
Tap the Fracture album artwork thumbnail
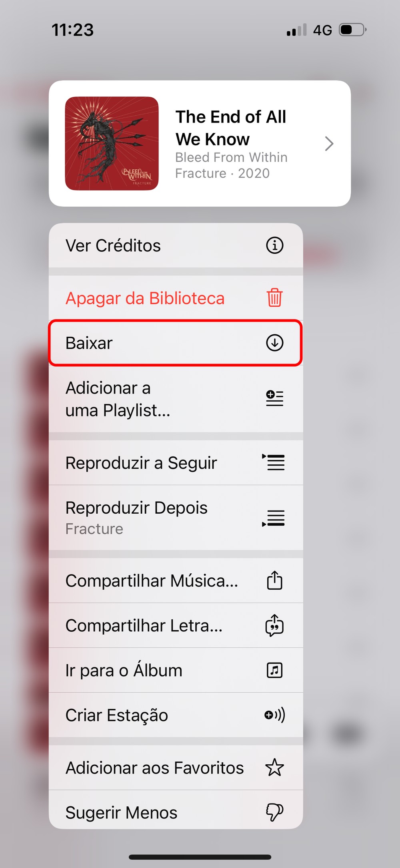(112, 143)
